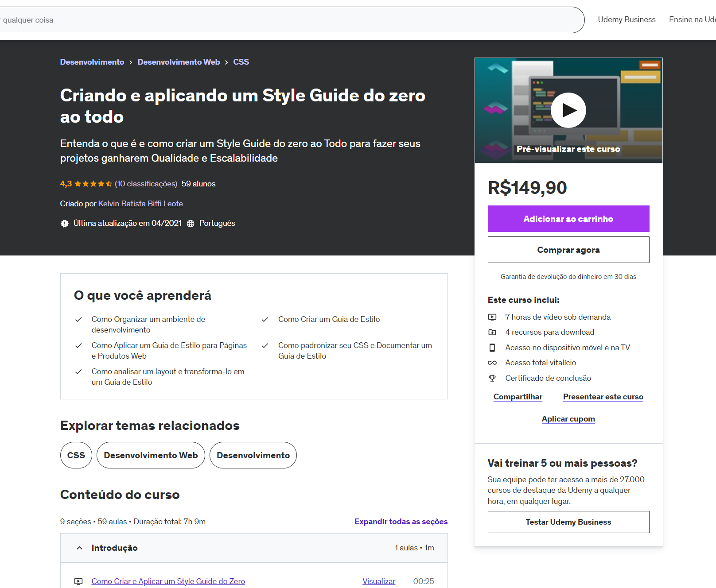Select the Desenvolvimento Web topic chip
Viewport: 716px width, 588px height.
(151, 455)
